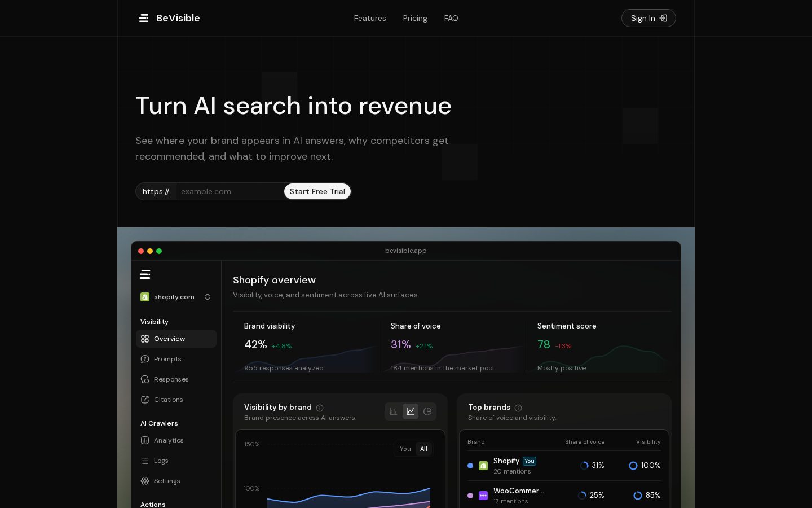Open the Pricing nav link
The image size is (812, 508).
[x=415, y=18]
